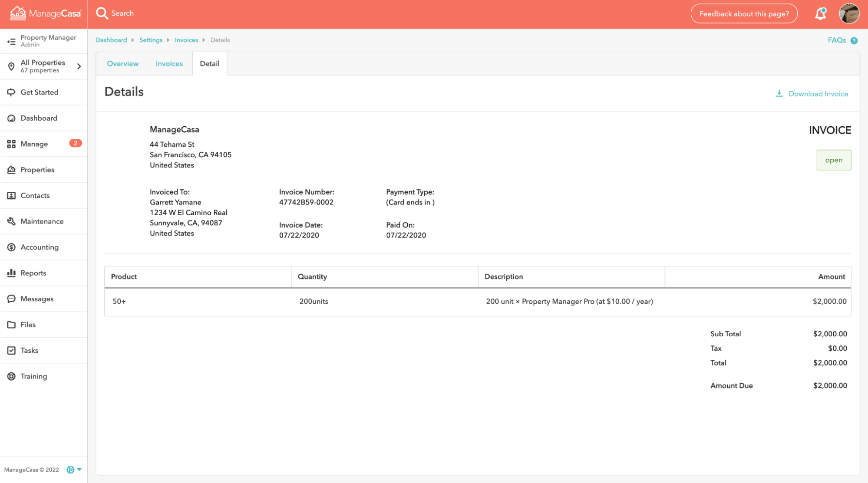The image size is (868, 483).
Task: Open Tasks sidebar item
Action: (43, 351)
